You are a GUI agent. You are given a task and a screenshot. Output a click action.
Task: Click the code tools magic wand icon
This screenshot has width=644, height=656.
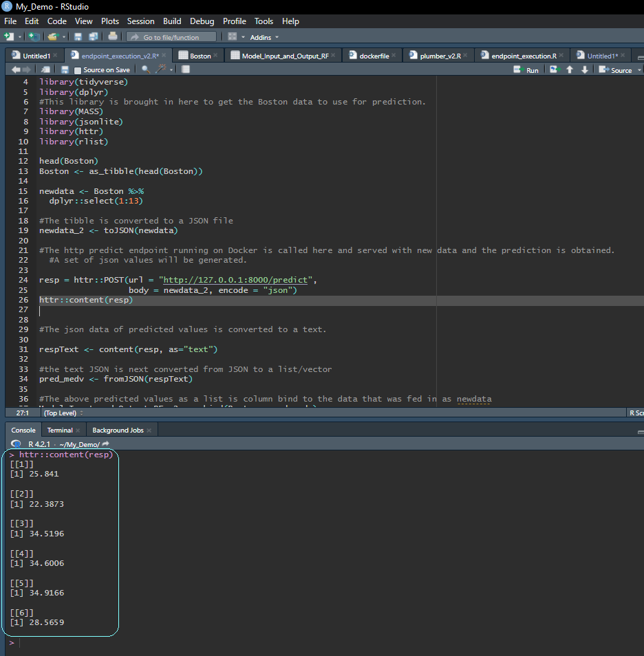coord(161,69)
